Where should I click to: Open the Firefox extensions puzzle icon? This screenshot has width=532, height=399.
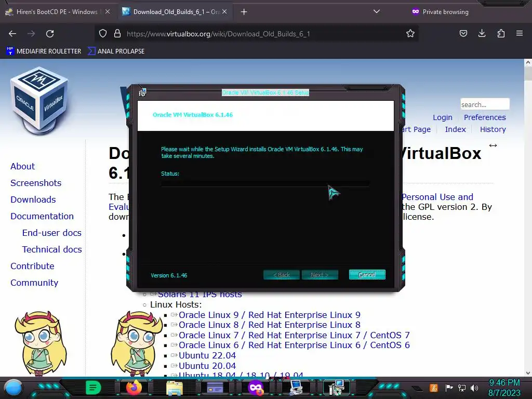501,33
